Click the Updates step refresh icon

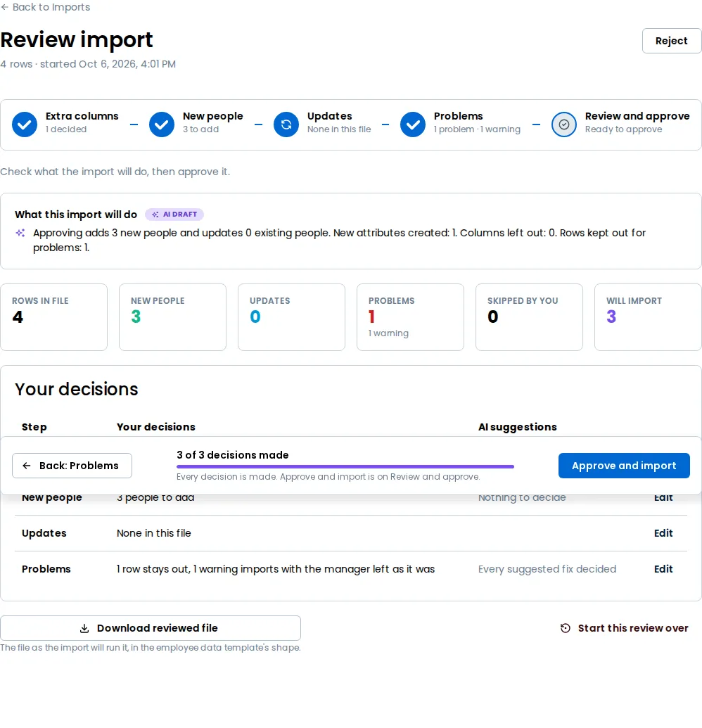tap(286, 124)
